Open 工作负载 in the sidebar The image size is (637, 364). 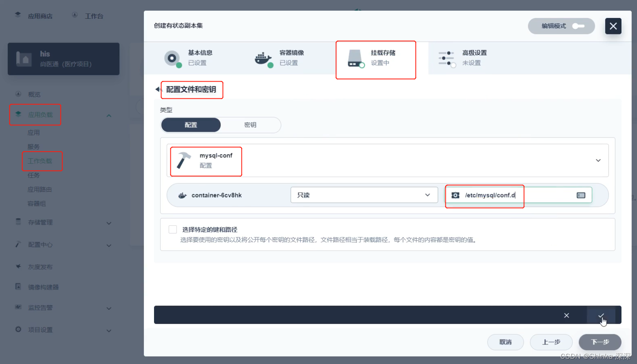40,161
